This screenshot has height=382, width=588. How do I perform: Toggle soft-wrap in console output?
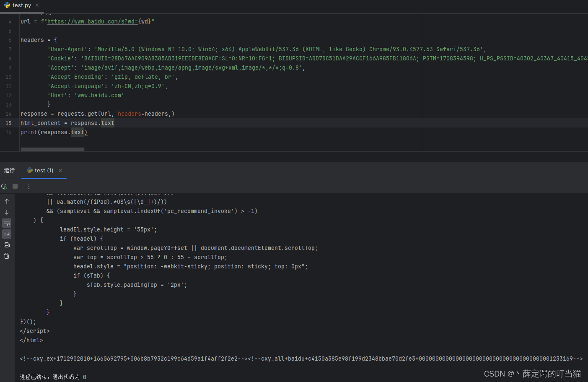tap(7, 223)
